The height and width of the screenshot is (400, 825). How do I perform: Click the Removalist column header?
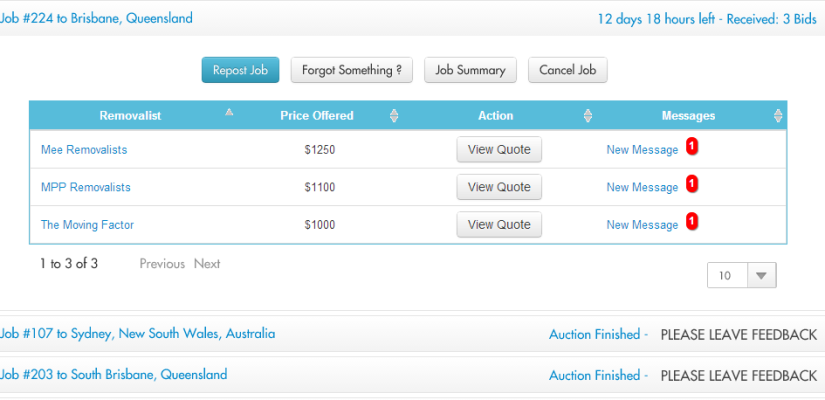(x=130, y=116)
